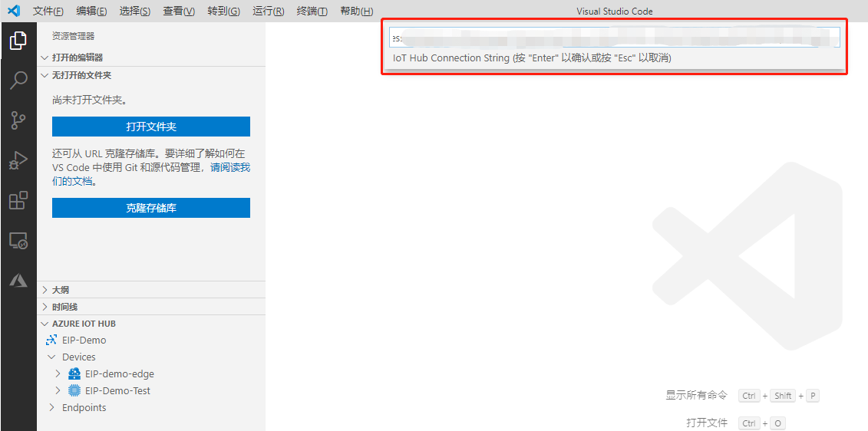This screenshot has width=868, height=431.
Task: Click the 尚未打开文件夹 message text
Action: pos(91,100)
